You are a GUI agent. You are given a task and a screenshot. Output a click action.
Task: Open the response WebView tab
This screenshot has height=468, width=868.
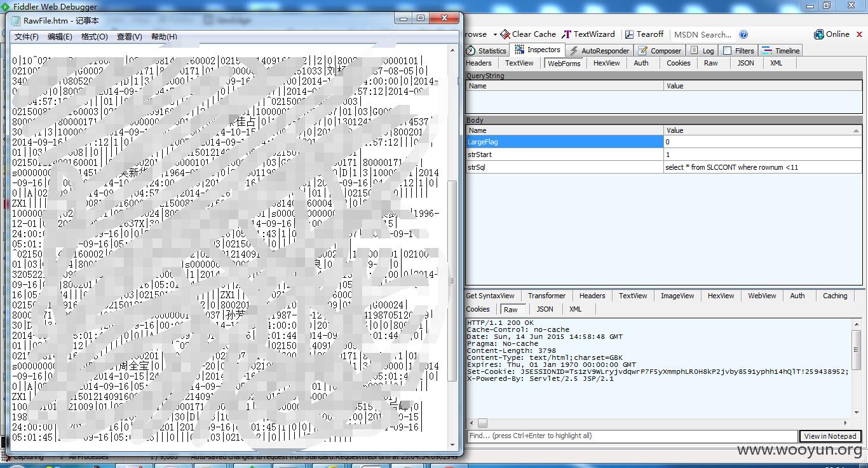click(762, 296)
